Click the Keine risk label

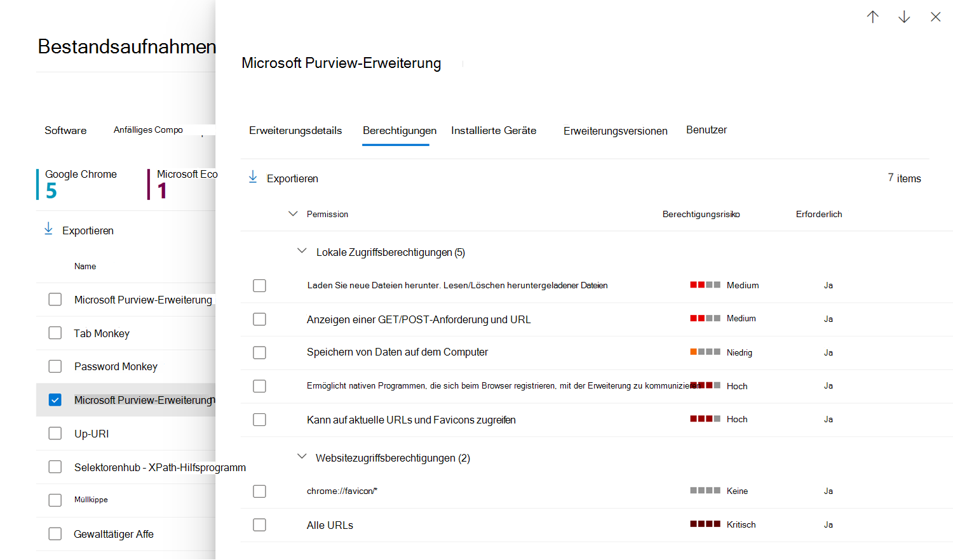(737, 491)
